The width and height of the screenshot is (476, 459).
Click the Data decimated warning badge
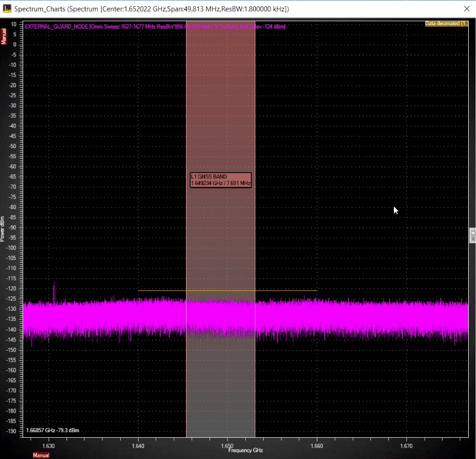(x=445, y=24)
